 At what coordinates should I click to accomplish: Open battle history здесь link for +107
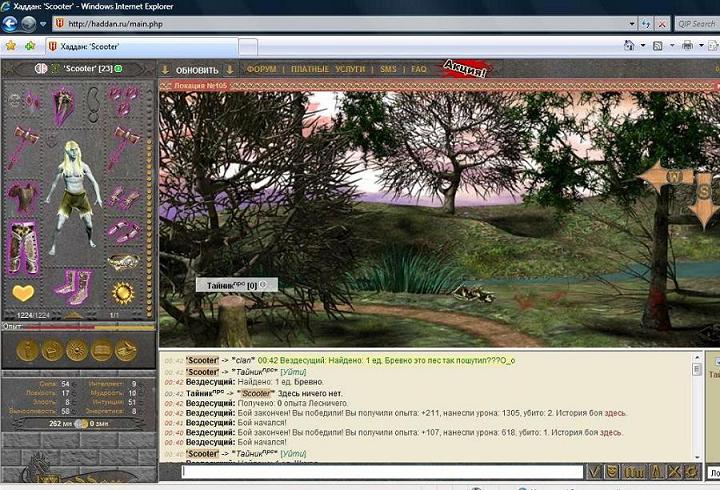pos(611,433)
